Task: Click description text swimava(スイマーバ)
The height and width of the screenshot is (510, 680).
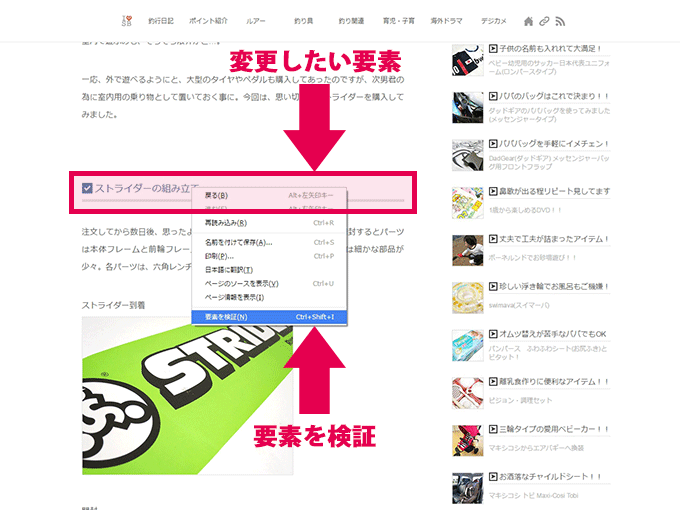Action: [519, 305]
